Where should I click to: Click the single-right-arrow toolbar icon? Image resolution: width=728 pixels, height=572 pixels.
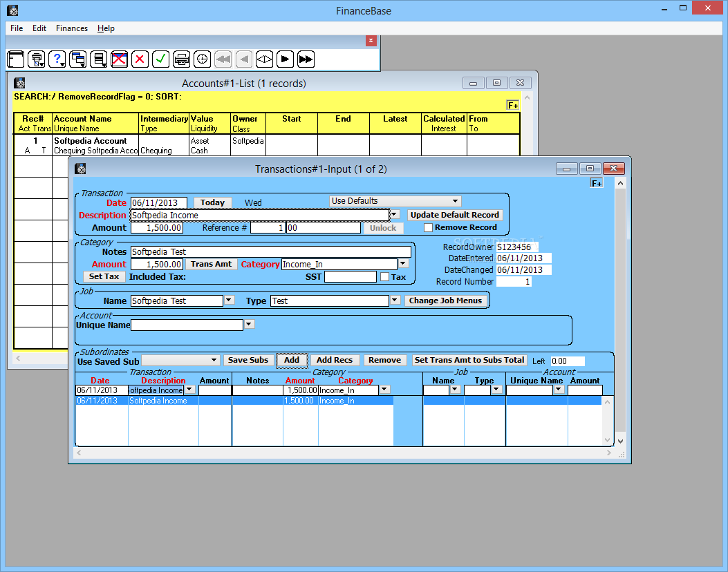[x=285, y=59]
